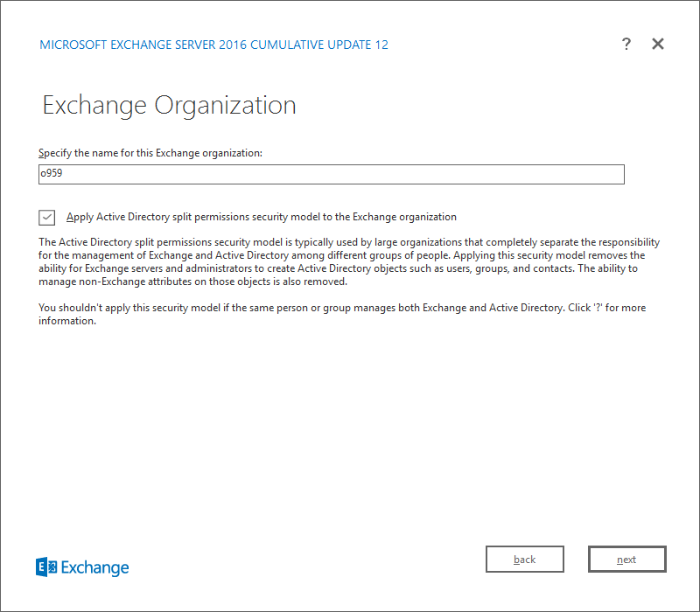Click the 'Microsoft Exchange Server 2016 Cumulative Update 12' title

point(213,45)
